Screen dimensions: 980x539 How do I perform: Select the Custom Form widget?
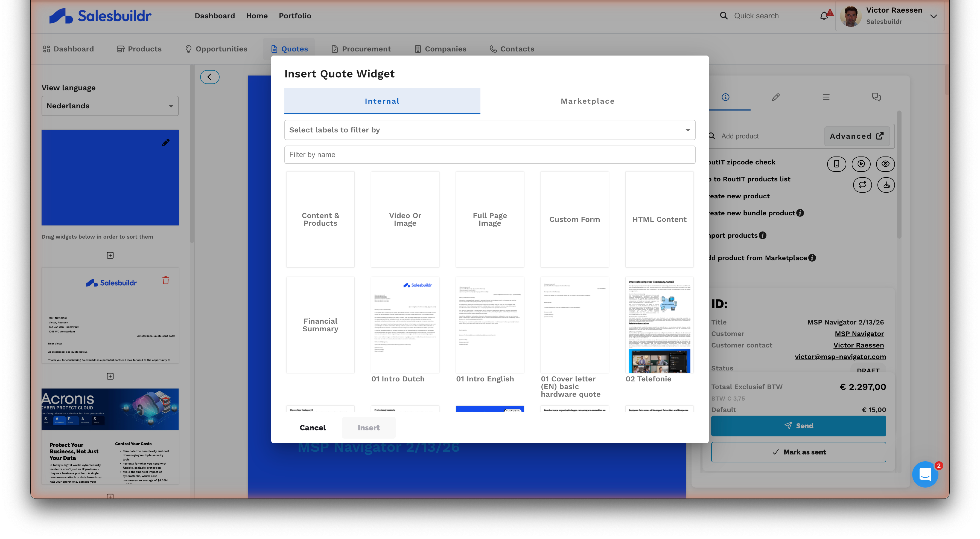coord(574,219)
